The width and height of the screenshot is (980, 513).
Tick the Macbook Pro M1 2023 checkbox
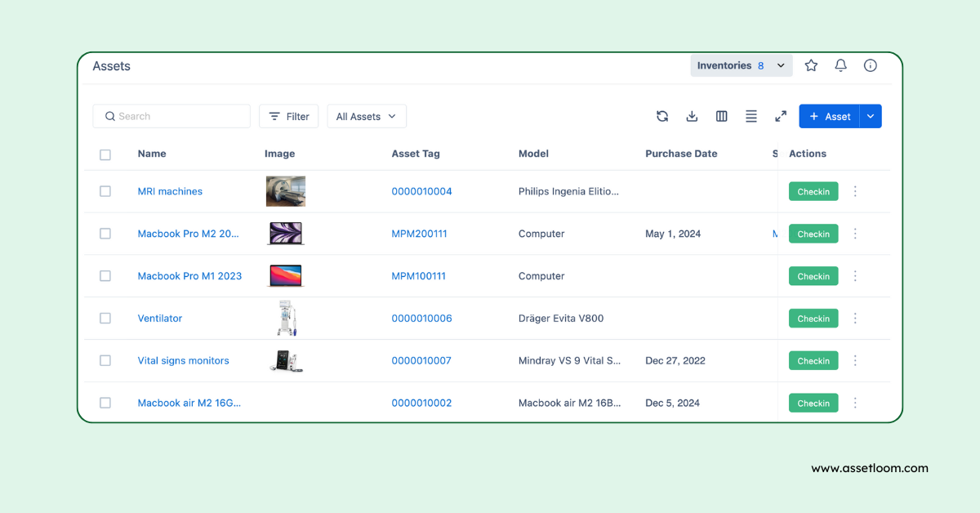tap(105, 276)
